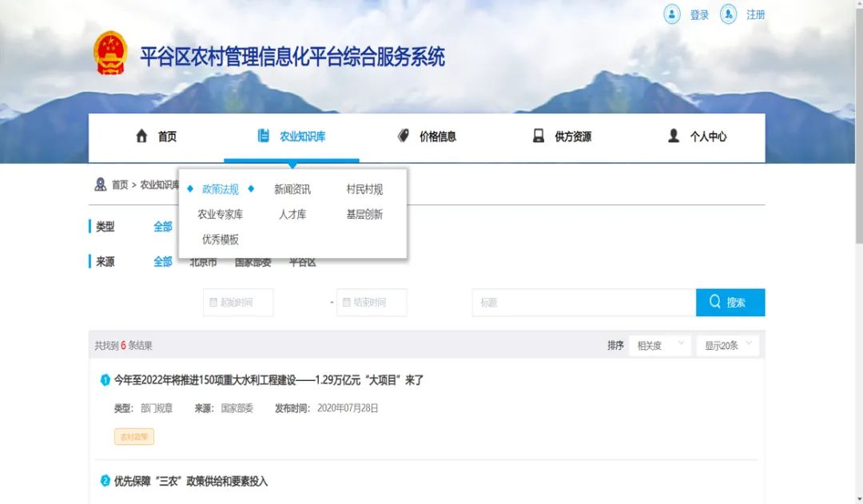863x504 pixels.
Task: Click the price information tag icon
Action: click(404, 136)
